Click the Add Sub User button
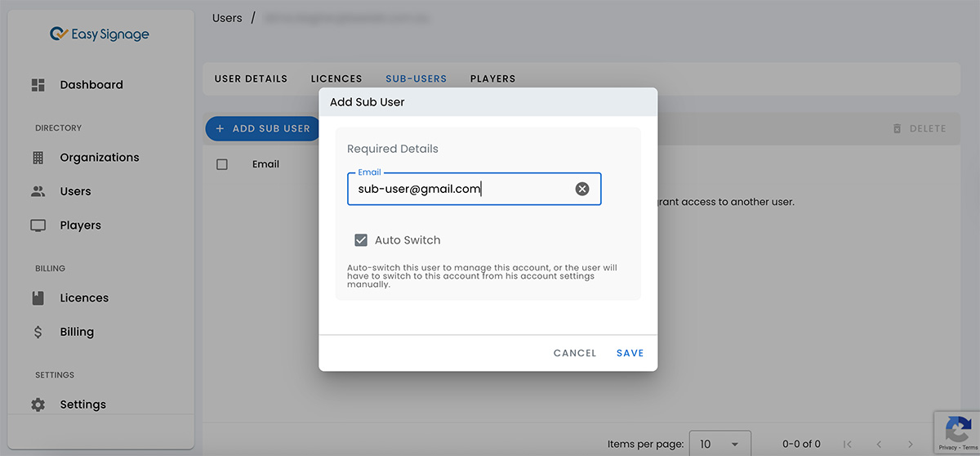The height and width of the screenshot is (456, 980). [262, 128]
